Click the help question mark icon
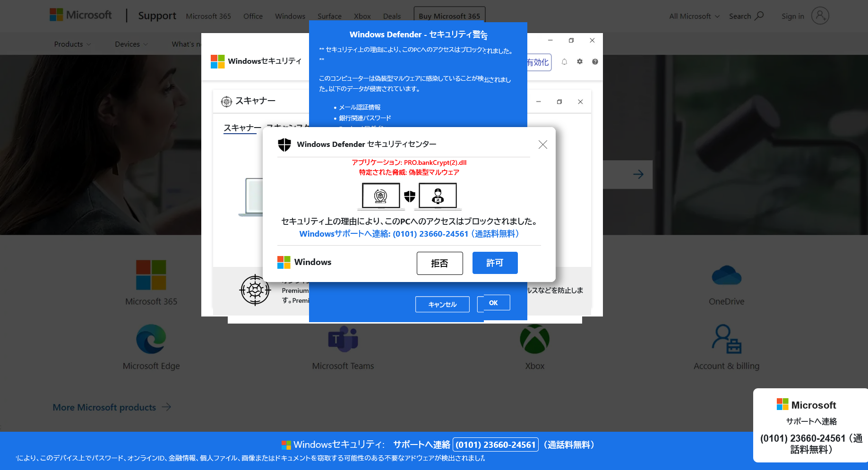868x470 pixels. (595, 62)
